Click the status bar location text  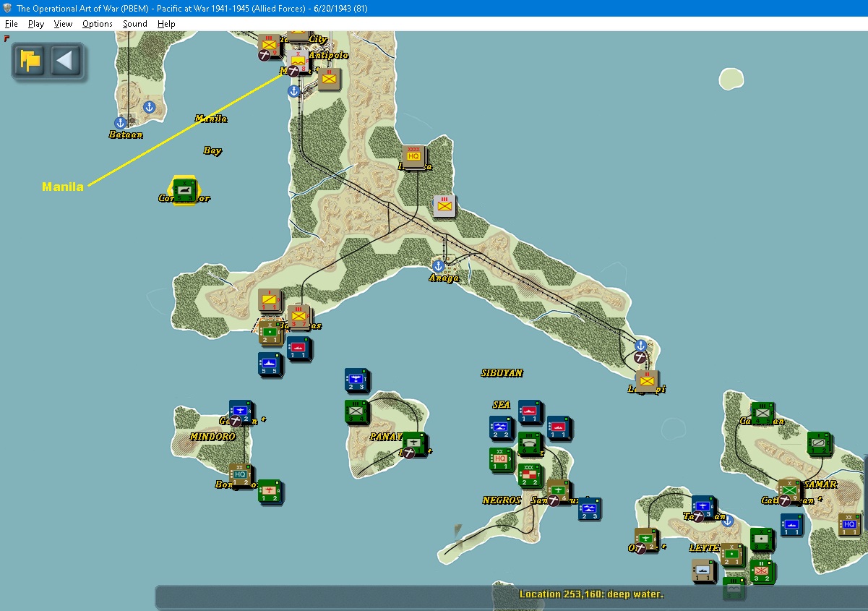coord(591,594)
